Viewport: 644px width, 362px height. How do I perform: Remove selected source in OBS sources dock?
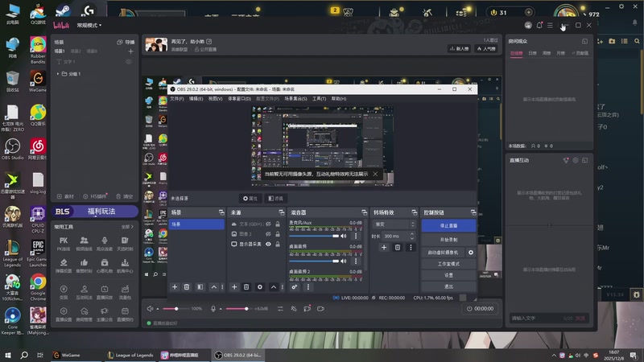coord(246,287)
